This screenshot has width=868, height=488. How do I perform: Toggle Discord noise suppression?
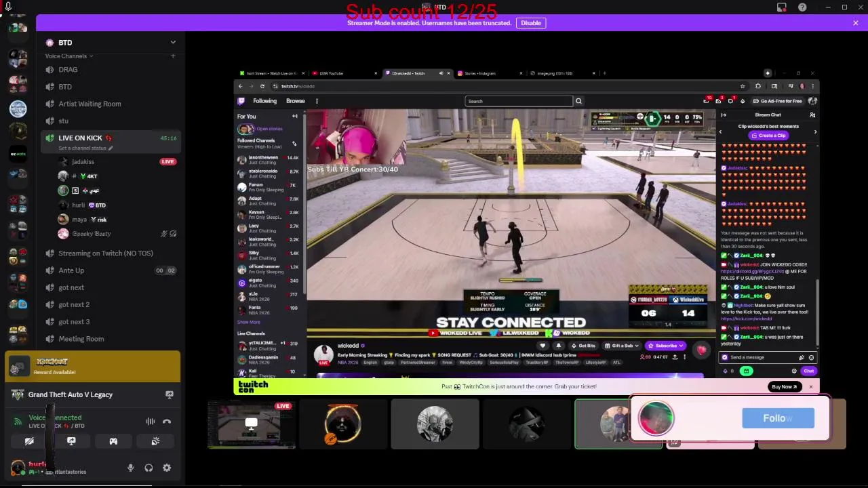(x=151, y=422)
